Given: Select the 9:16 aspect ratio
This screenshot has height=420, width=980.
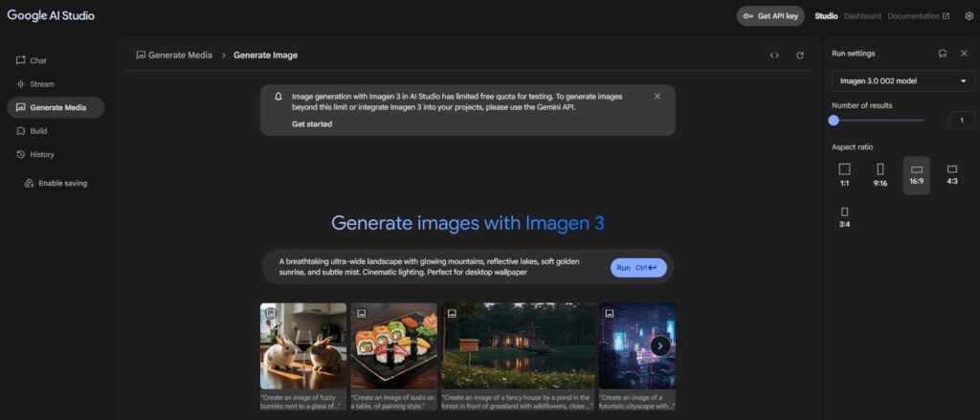Looking at the screenshot, I should [880, 175].
